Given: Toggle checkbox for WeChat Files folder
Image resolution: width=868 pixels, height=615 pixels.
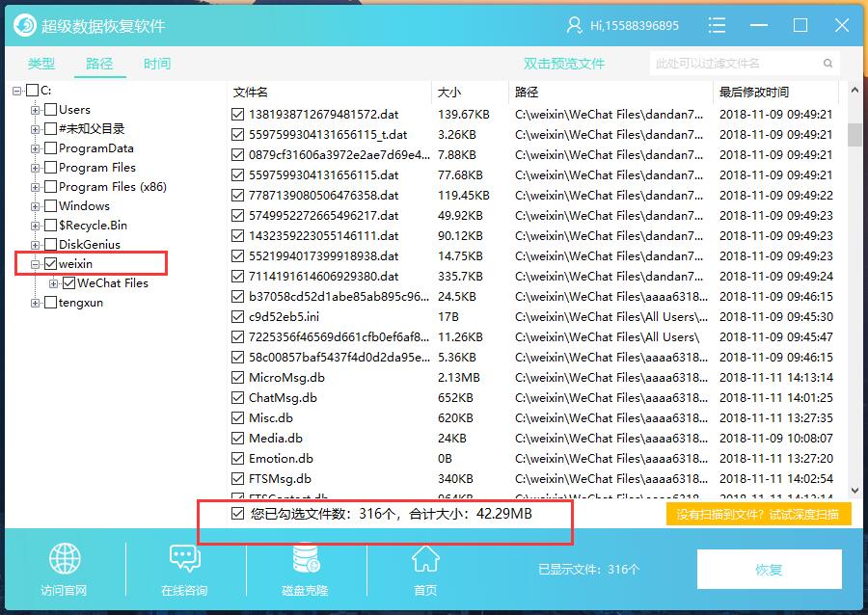Looking at the screenshot, I should 69,283.
